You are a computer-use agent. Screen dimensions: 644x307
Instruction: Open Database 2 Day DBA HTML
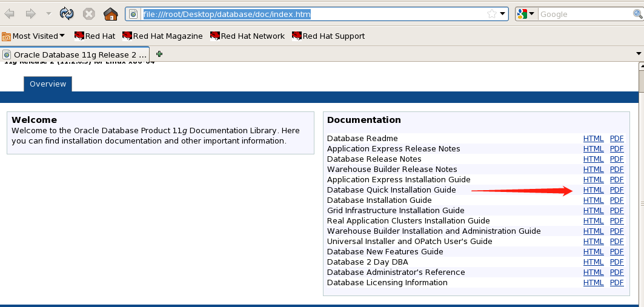594,262
